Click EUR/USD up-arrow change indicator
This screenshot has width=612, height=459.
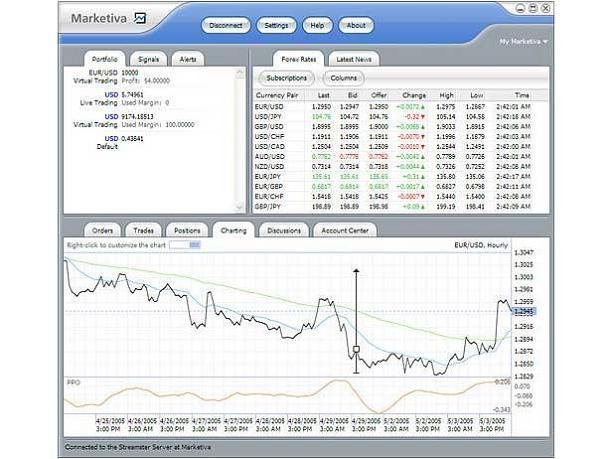[x=423, y=107]
